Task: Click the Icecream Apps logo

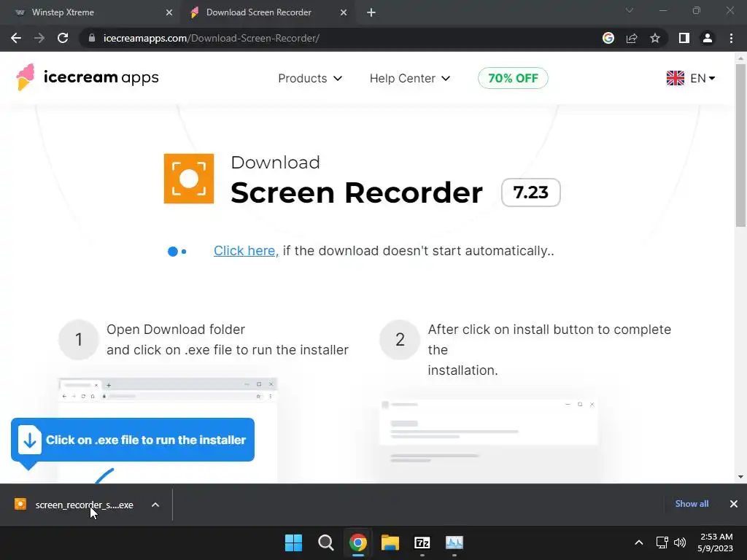Action: point(87,77)
